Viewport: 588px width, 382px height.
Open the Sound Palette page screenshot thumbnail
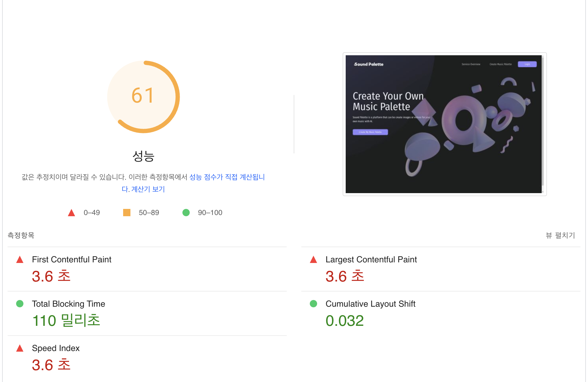click(444, 124)
